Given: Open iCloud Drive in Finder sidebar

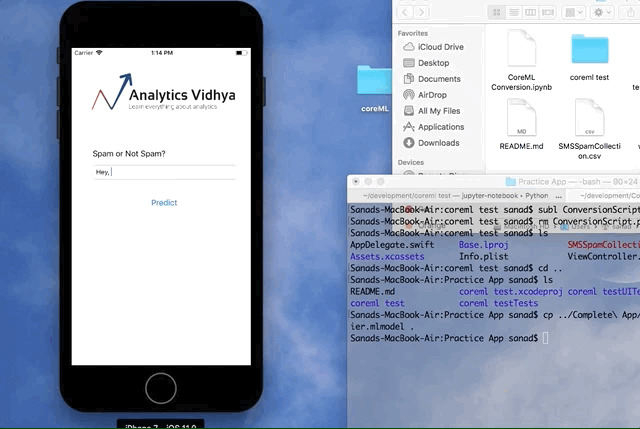Looking at the screenshot, I should click(x=439, y=47).
